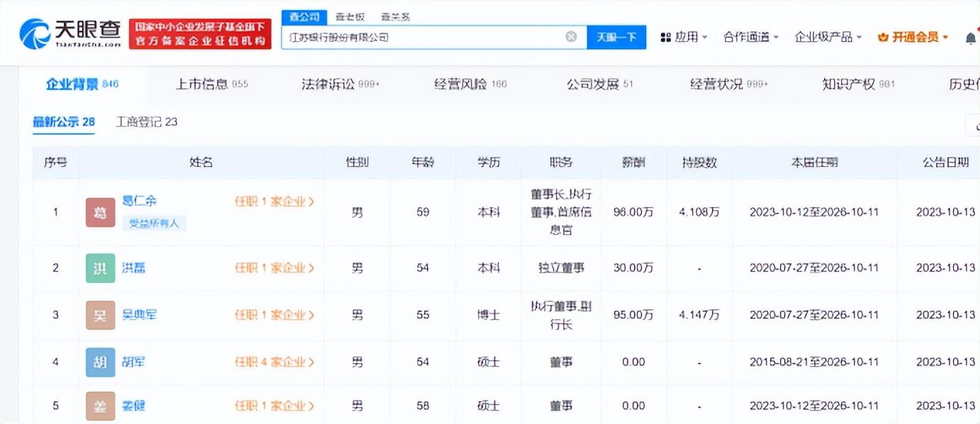Click 胡军 blue avatar icon
This screenshot has width=980, height=424.
tap(100, 362)
